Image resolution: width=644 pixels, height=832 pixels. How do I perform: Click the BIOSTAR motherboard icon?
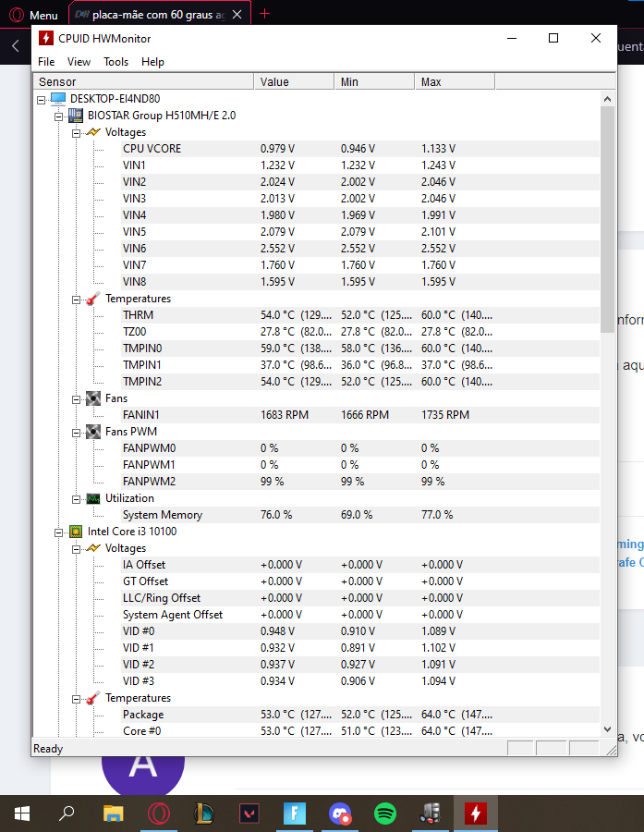point(76,116)
